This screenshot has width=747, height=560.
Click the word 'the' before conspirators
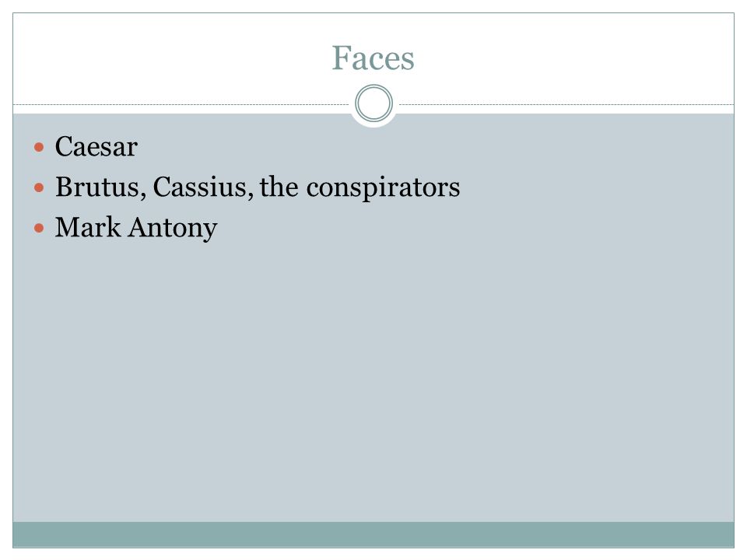pos(279,186)
